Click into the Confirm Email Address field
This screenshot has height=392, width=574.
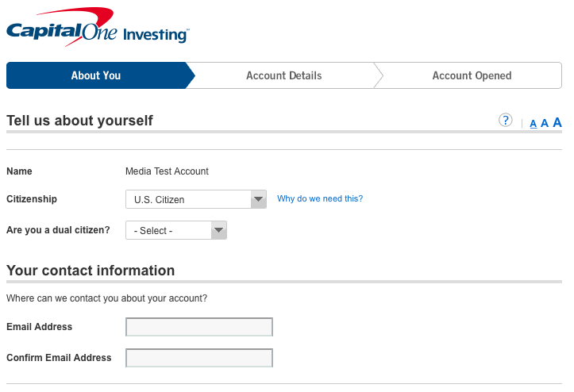point(199,358)
